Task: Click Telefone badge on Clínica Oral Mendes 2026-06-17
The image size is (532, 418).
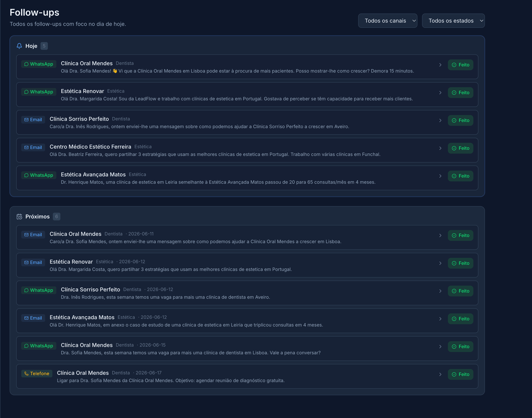Action: click(37, 374)
